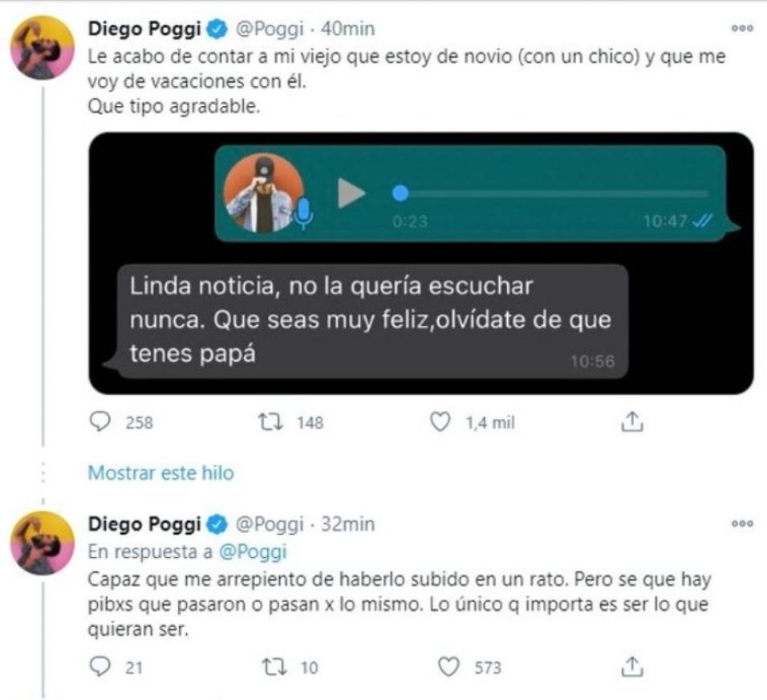This screenshot has height=700, width=767.
Task: Like the first tweet with 1,4 mil likes
Action: [x=440, y=422]
